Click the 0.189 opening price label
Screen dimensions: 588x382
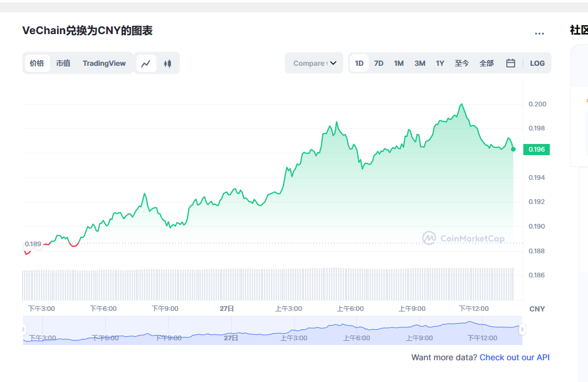click(33, 244)
